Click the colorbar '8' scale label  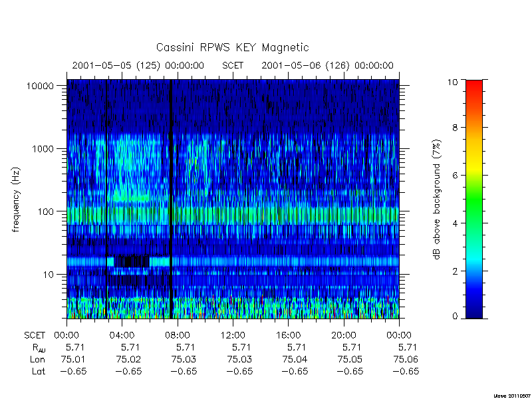click(x=455, y=128)
